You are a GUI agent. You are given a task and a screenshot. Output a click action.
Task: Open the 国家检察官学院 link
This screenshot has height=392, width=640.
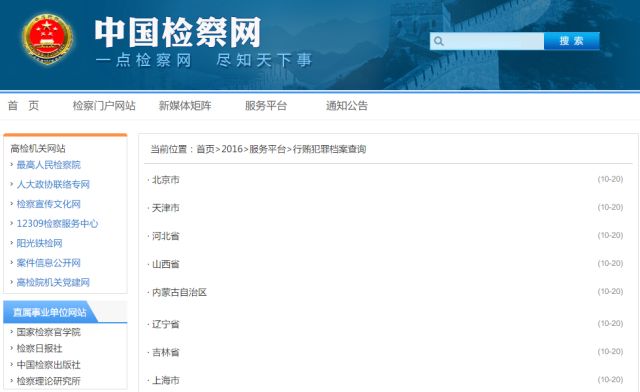[x=49, y=332]
